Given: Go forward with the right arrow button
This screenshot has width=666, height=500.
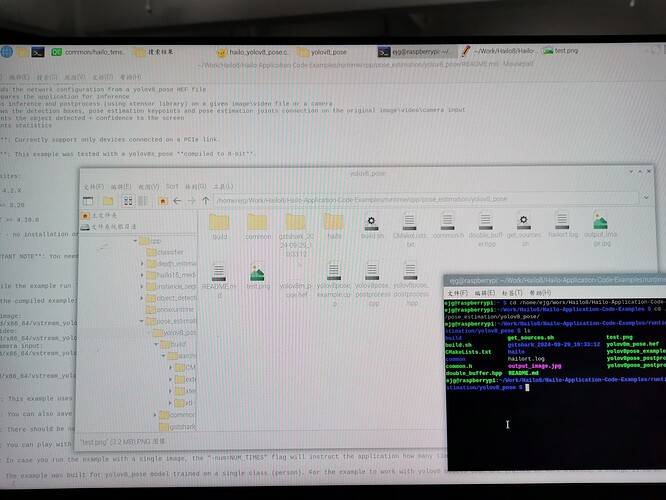Looking at the screenshot, I should pyautogui.click(x=191, y=201).
